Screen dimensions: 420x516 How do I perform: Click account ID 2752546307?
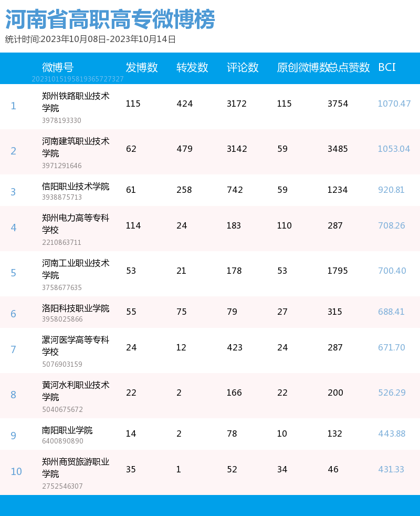62,486
